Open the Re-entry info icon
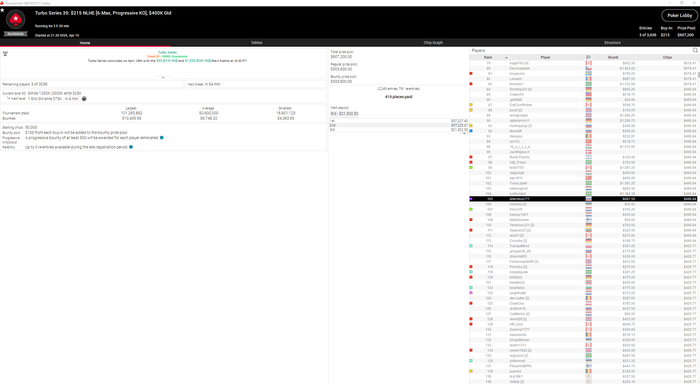This screenshot has width=700, height=384. tap(131, 147)
